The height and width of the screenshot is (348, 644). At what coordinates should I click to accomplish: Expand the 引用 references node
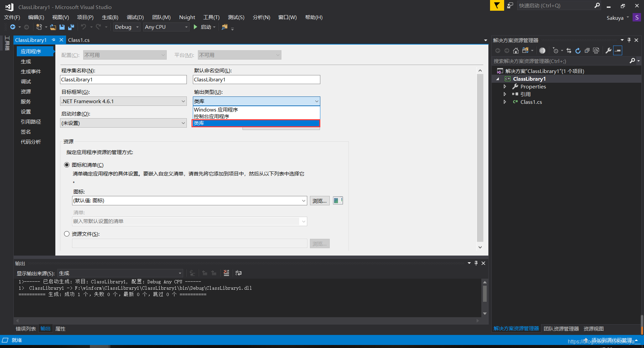coord(504,94)
